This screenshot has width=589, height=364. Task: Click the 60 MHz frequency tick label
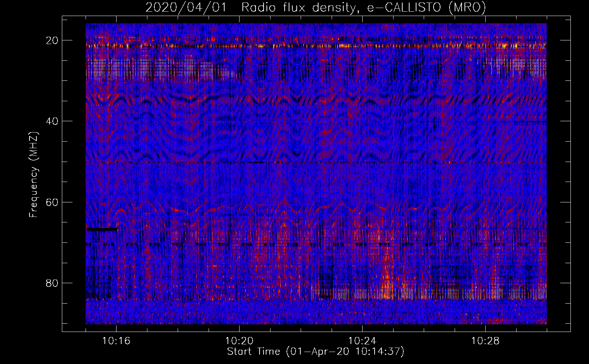coord(52,202)
